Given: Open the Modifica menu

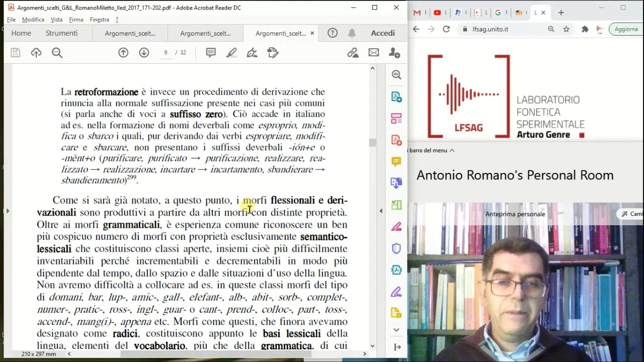Looking at the screenshot, I should 33,20.
